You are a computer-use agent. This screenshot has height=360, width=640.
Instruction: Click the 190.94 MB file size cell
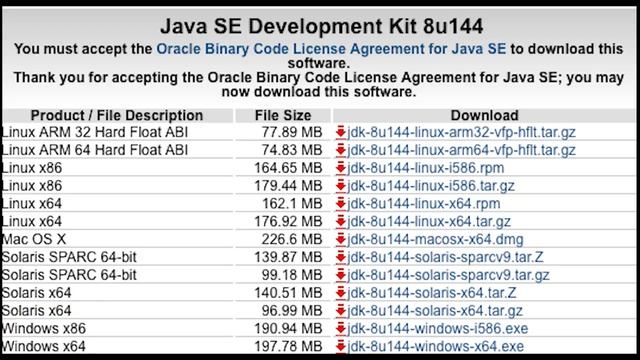tap(288, 329)
